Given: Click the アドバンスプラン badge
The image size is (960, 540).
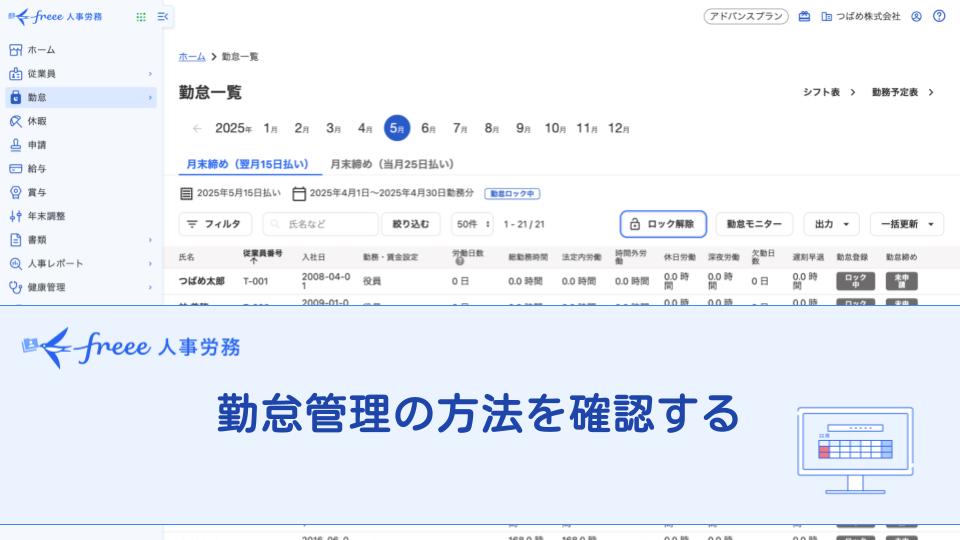Looking at the screenshot, I should pyautogui.click(x=746, y=17).
